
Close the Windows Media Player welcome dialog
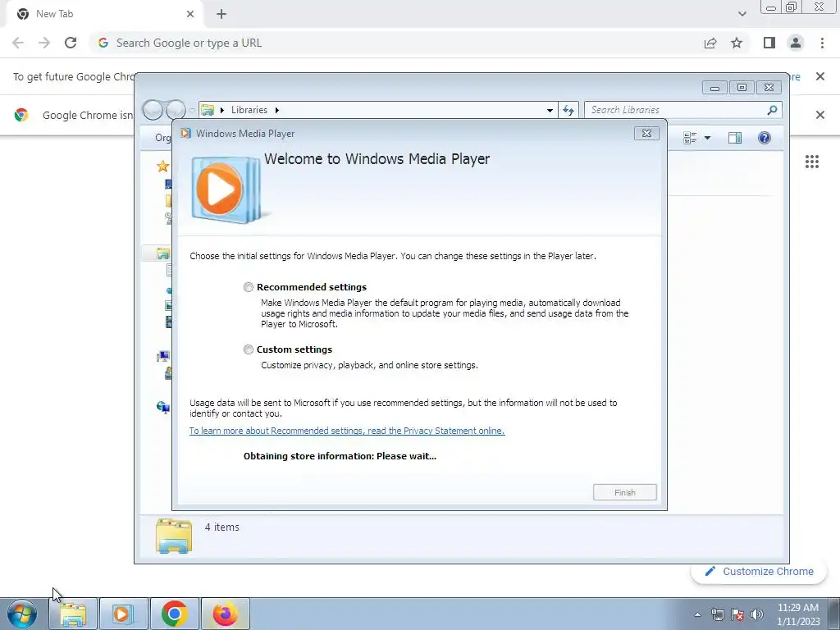pyautogui.click(x=646, y=134)
